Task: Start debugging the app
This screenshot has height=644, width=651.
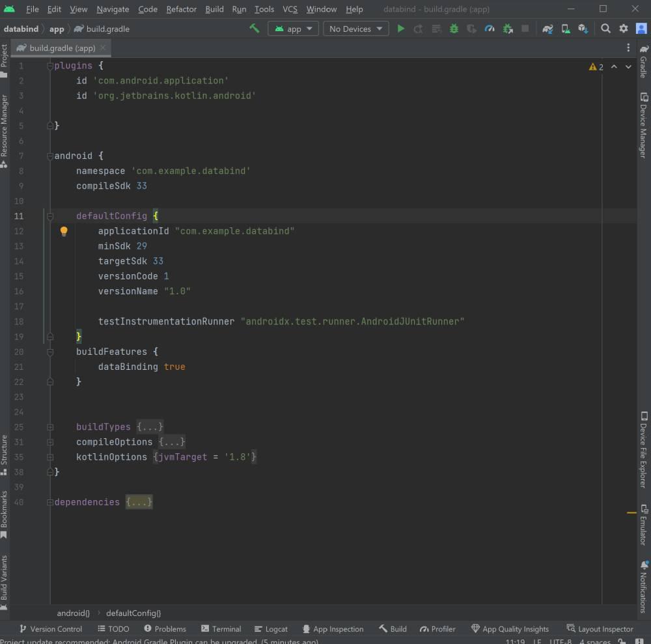Action: point(454,29)
